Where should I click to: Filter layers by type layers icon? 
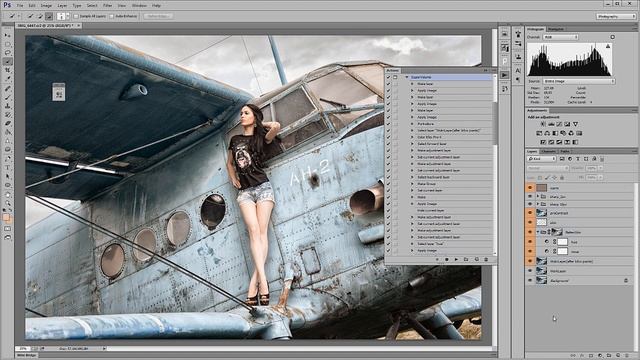[578, 159]
